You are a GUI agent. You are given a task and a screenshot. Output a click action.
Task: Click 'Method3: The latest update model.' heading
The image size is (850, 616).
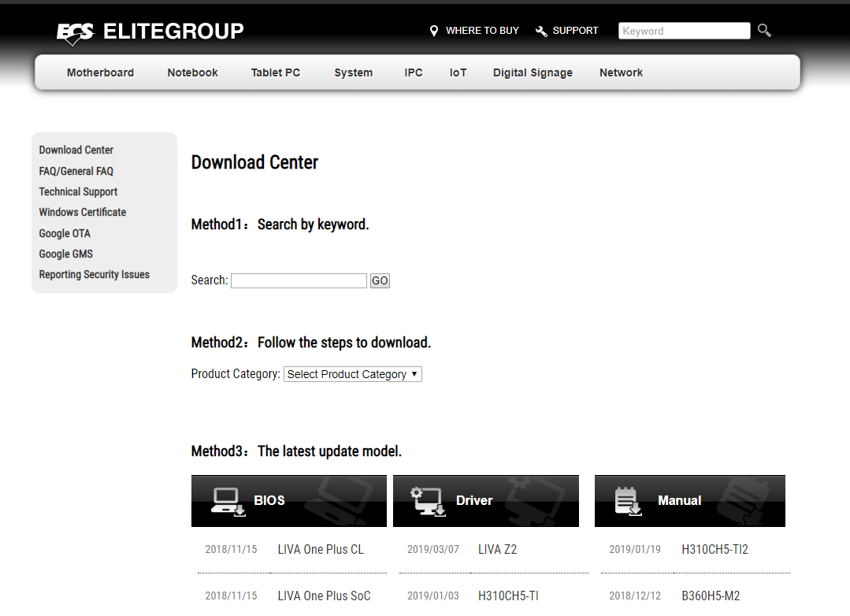(296, 451)
